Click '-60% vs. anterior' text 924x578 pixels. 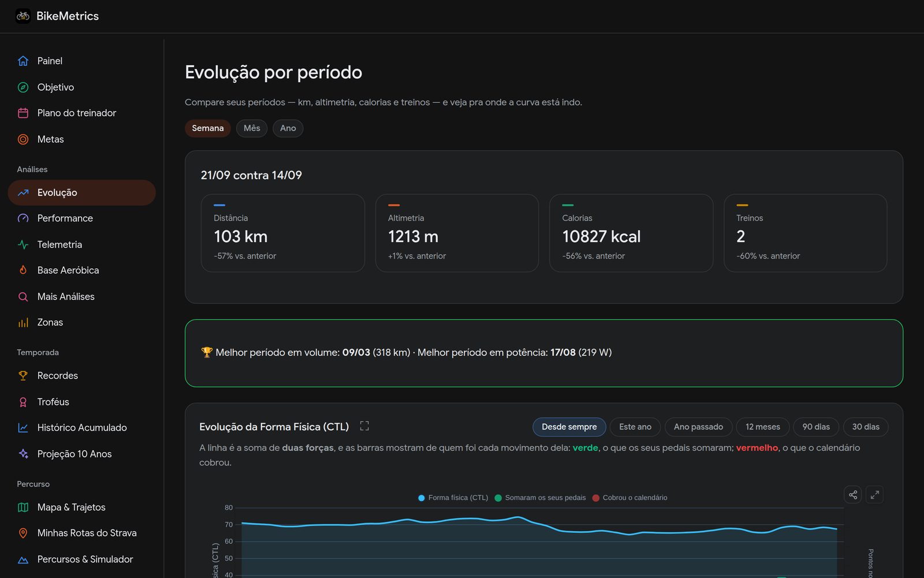[768, 256]
